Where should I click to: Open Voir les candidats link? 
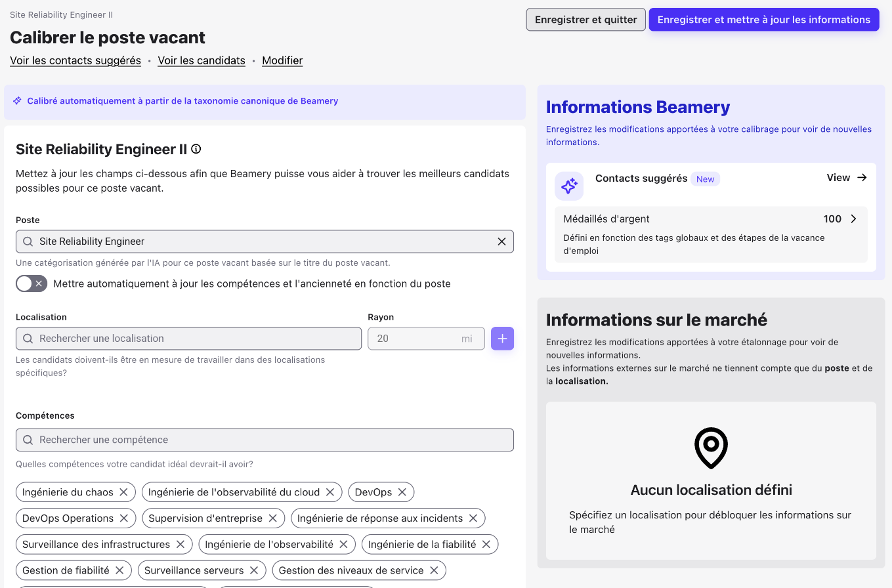(x=202, y=60)
